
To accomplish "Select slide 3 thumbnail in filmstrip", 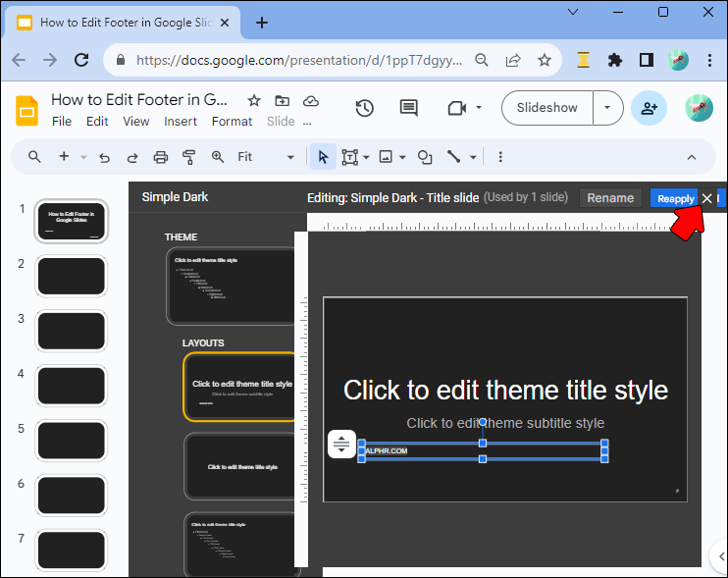I will (71, 331).
